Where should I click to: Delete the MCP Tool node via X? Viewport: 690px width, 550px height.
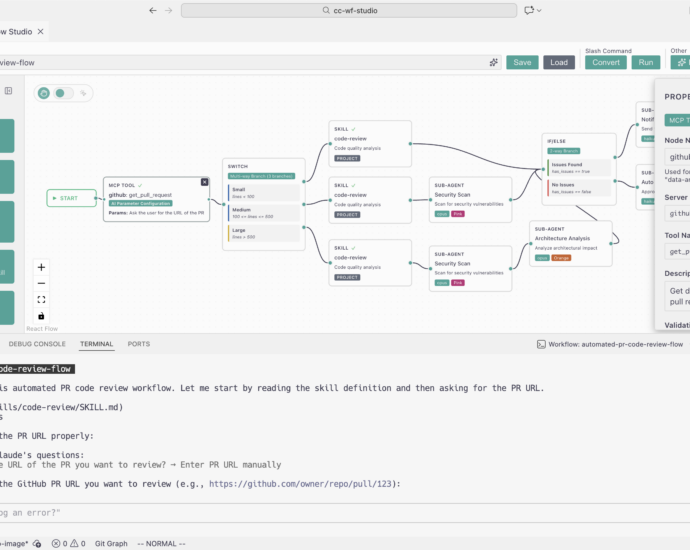coord(204,182)
